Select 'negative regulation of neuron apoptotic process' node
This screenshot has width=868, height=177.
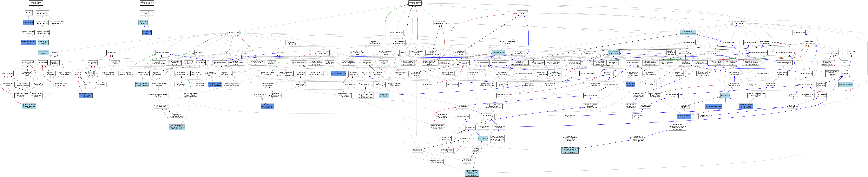click(29, 106)
